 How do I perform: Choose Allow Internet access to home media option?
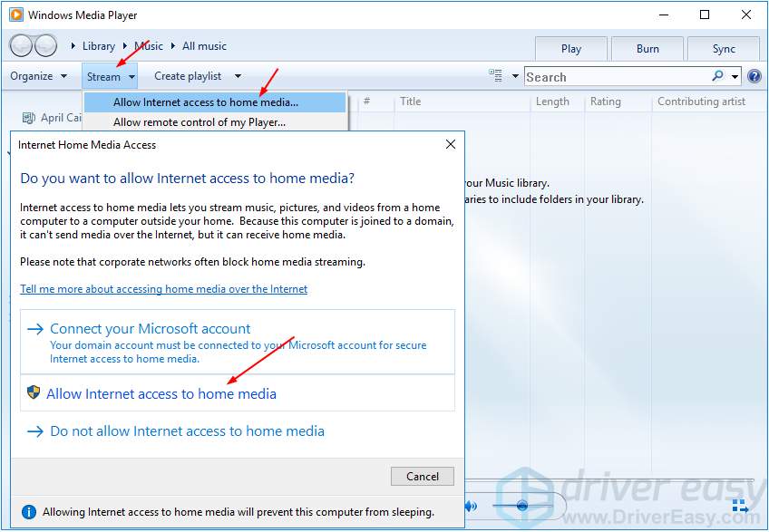click(238, 392)
